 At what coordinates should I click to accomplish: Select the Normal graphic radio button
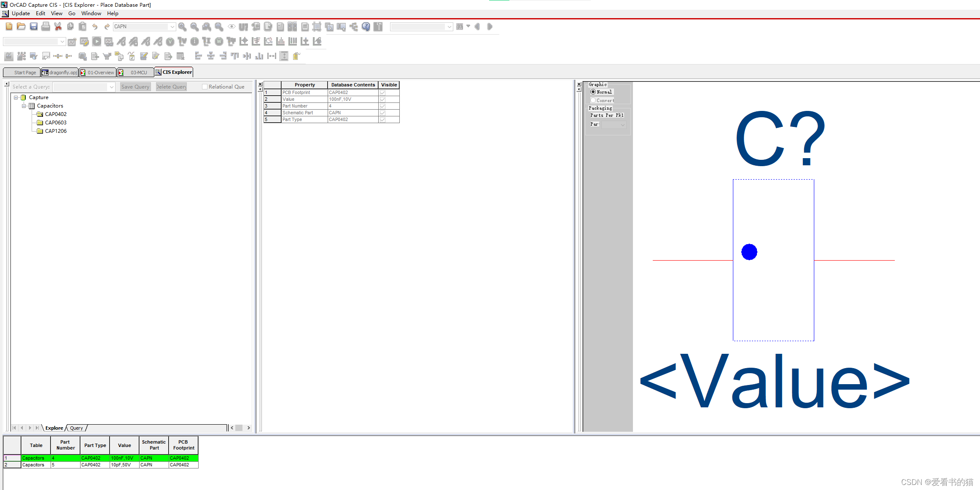(x=593, y=92)
